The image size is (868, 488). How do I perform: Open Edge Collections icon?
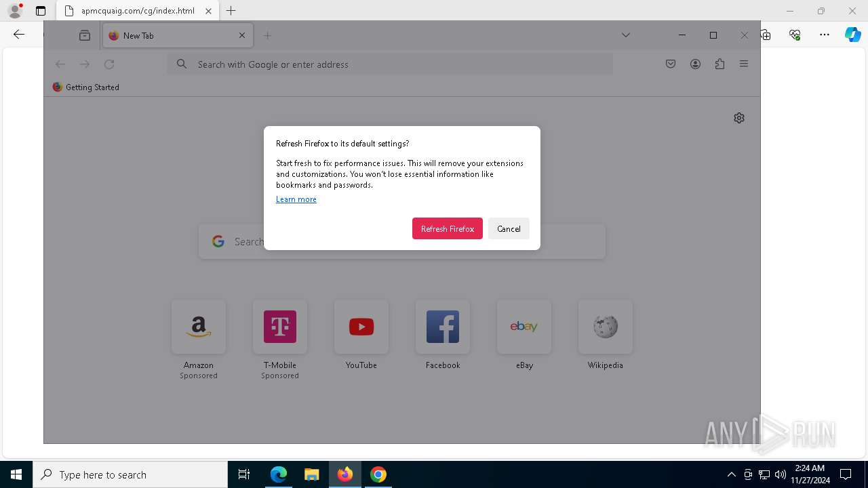(x=766, y=35)
